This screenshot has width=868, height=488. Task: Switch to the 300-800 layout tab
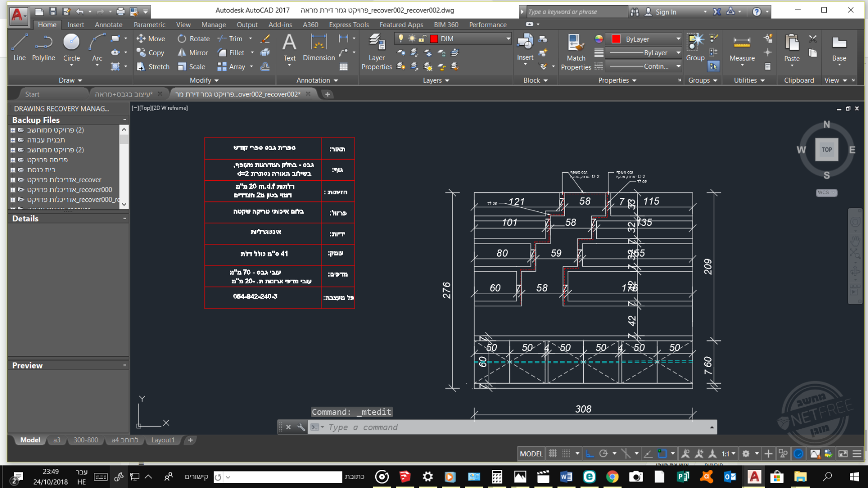86,440
